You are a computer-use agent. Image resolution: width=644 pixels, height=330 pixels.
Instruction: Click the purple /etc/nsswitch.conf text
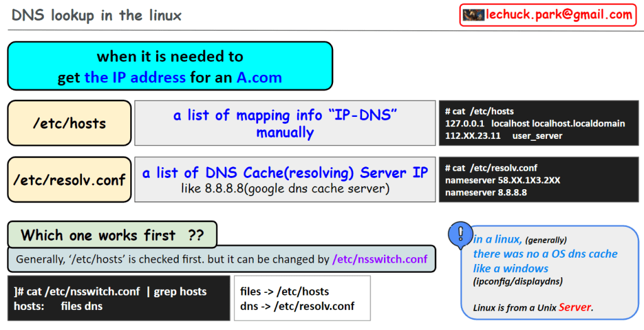[380, 259]
